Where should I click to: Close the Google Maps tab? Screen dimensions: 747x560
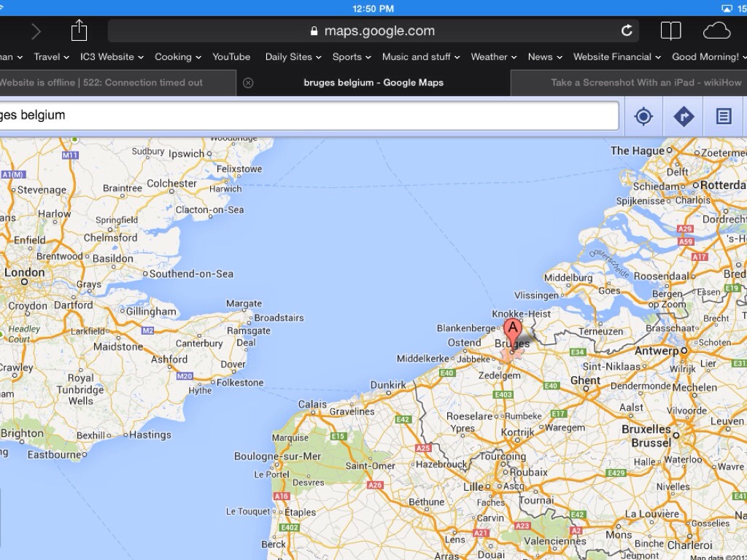(248, 82)
